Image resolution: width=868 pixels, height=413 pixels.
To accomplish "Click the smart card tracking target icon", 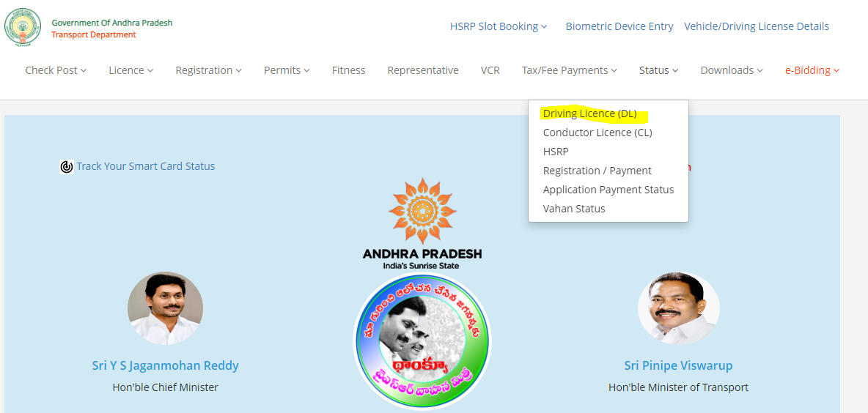I will [67, 166].
